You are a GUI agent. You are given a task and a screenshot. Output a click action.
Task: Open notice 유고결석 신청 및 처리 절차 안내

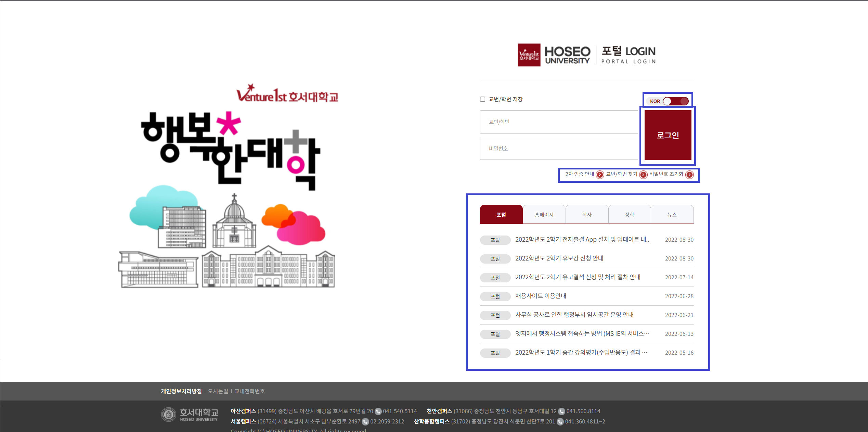point(578,277)
